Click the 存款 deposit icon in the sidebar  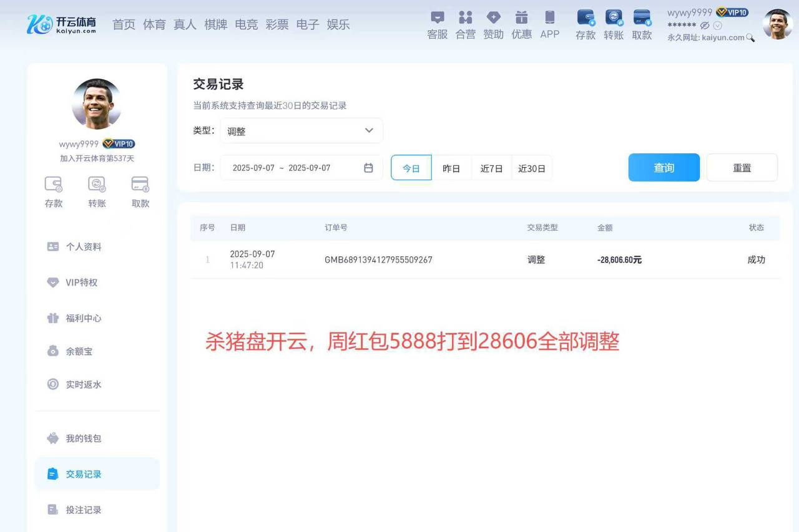tap(53, 191)
